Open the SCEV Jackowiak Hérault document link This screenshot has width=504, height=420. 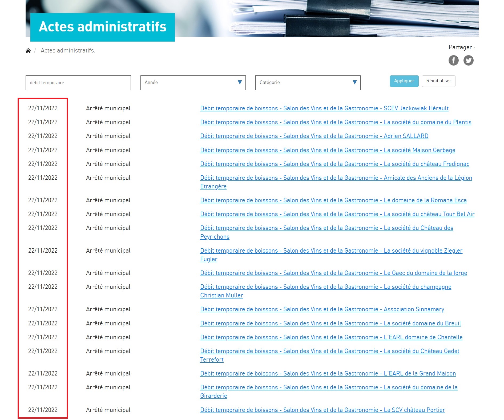(x=324, y=108)
